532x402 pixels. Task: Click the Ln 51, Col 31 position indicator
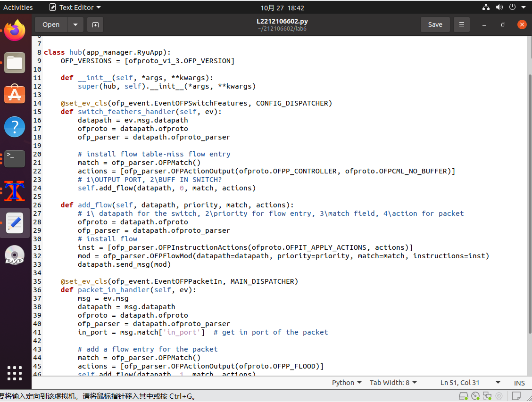pyautogui.click(x=460, y=383)
